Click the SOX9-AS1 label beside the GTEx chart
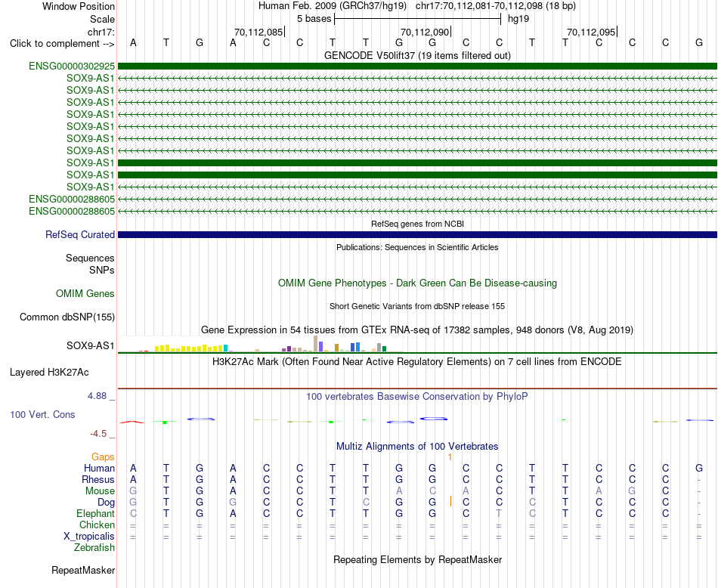 [x=90, y=345]
